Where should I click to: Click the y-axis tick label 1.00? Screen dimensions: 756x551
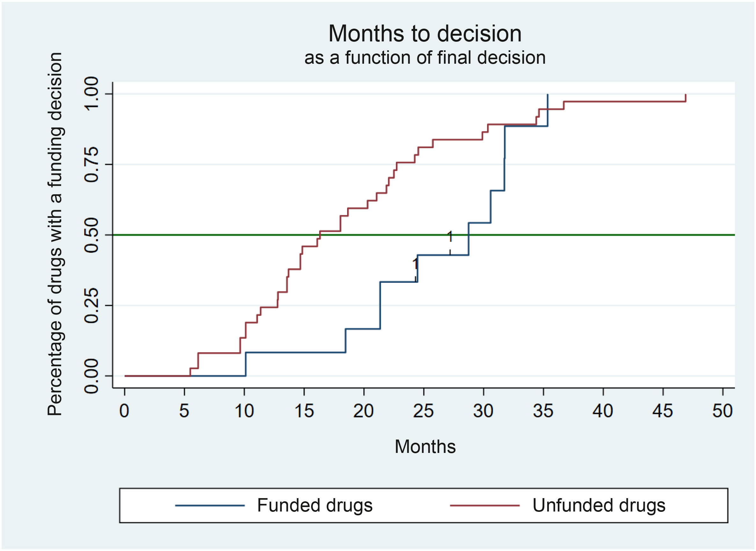91,94
